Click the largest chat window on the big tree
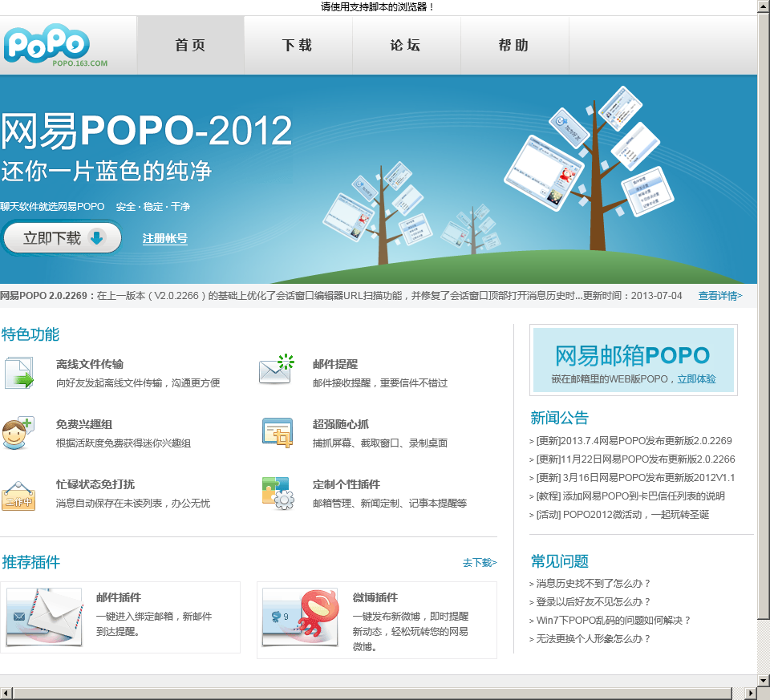This screenshot has width=770, height=700. point(544,172)
